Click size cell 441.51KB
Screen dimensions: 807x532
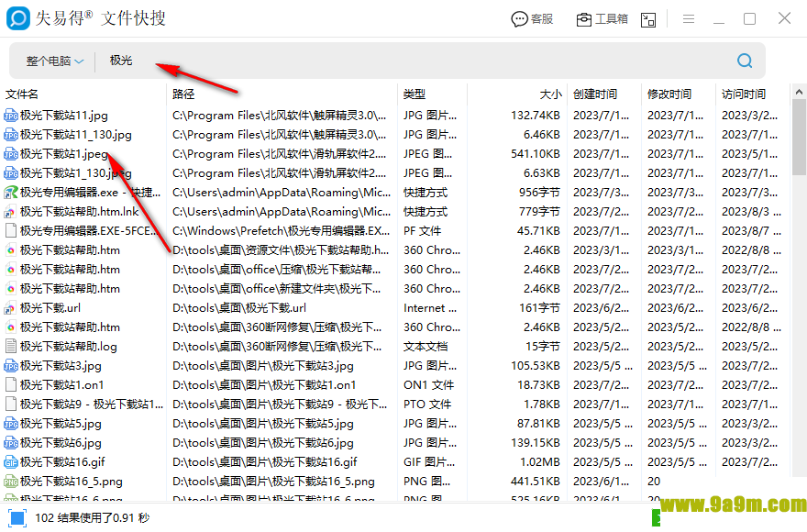point(536,482)
